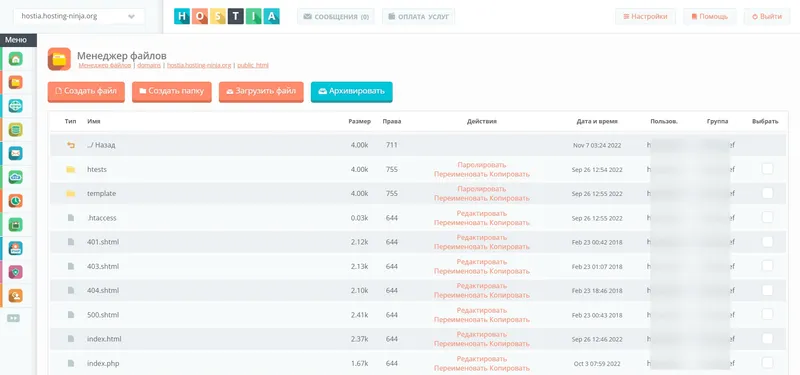This screenshot has height=375, width=800.
Task: Click Пароливать for template
Action: (x=482, y=189)
